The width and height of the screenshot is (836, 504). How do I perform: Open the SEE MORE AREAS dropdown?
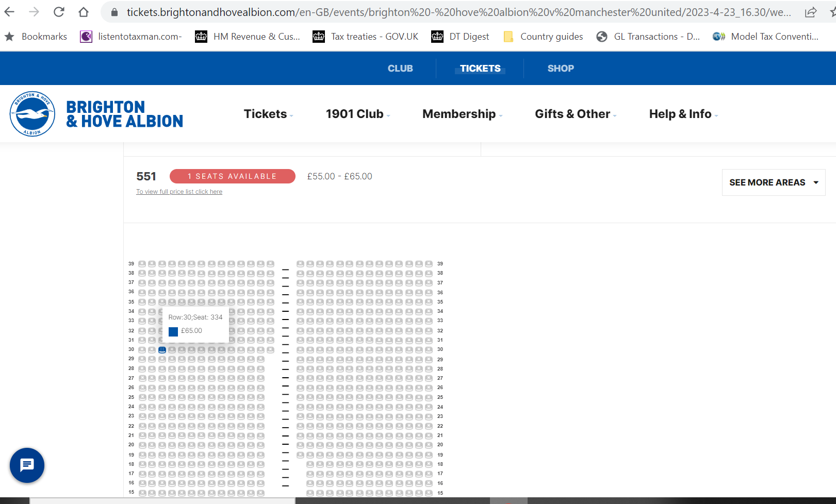(x=774, y=182)
